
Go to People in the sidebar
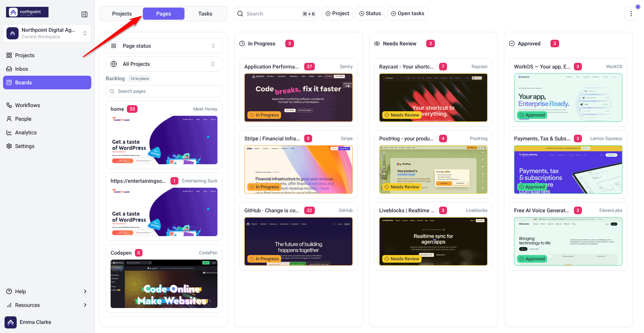coord(47,119)
